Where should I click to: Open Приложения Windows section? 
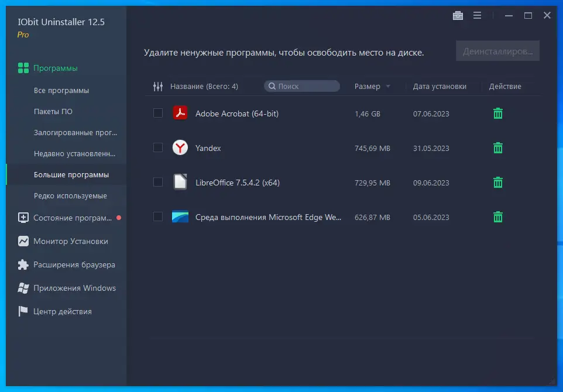click(x=75, y=288)
